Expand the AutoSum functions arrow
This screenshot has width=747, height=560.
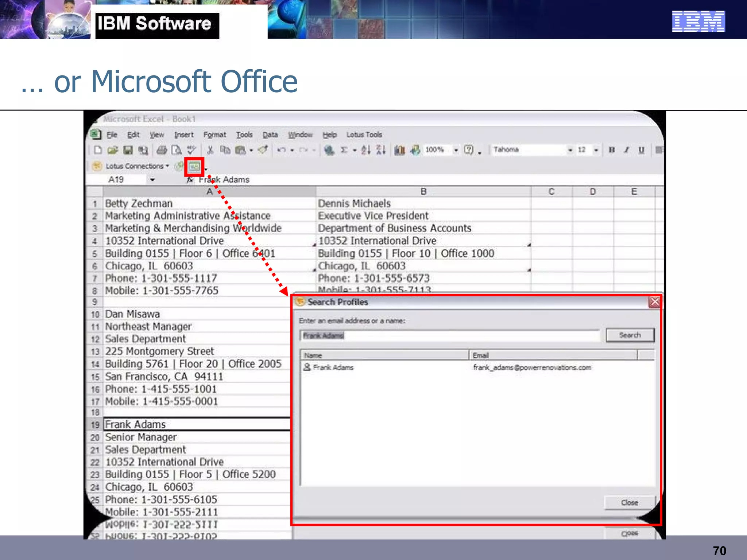point(355,150)
